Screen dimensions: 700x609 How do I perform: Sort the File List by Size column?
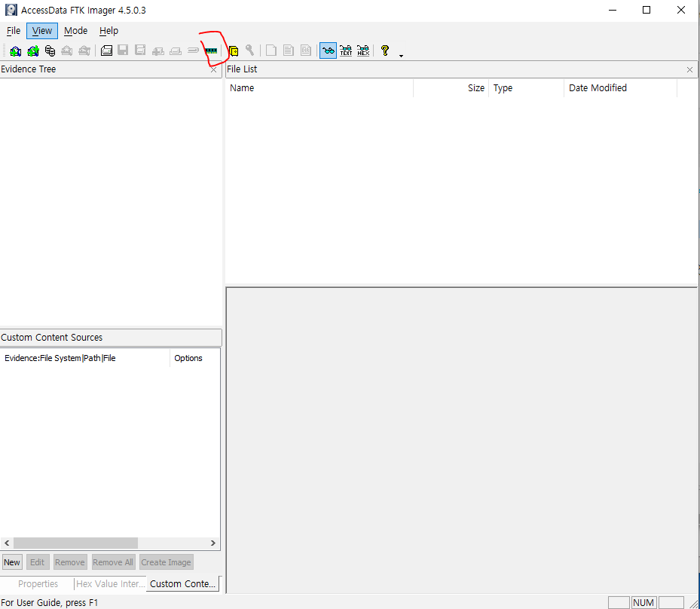coord(451,88)
